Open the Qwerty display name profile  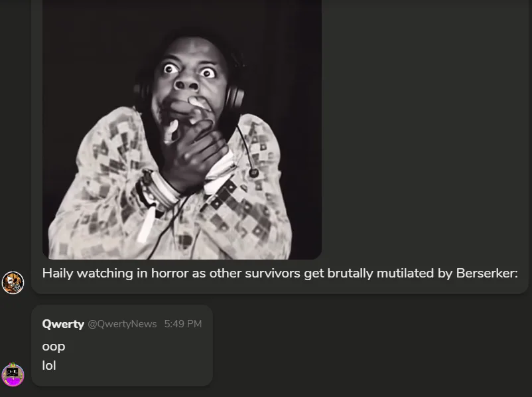coord(63,324)
